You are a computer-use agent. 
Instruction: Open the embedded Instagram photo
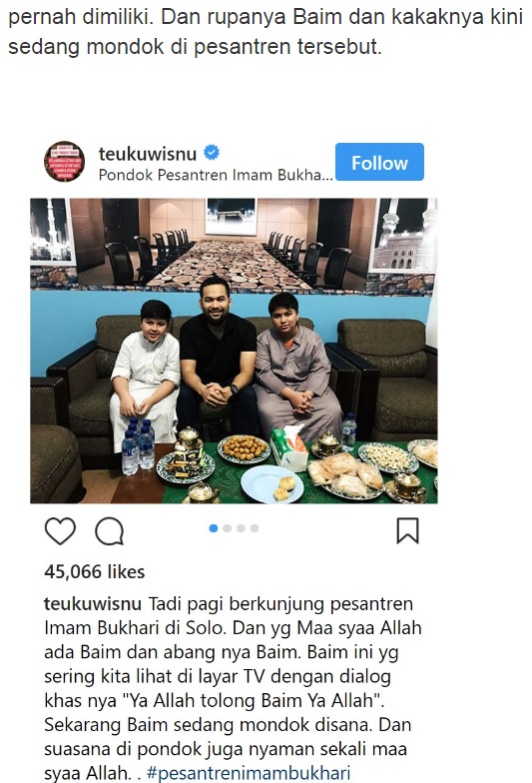coord(234,351)
